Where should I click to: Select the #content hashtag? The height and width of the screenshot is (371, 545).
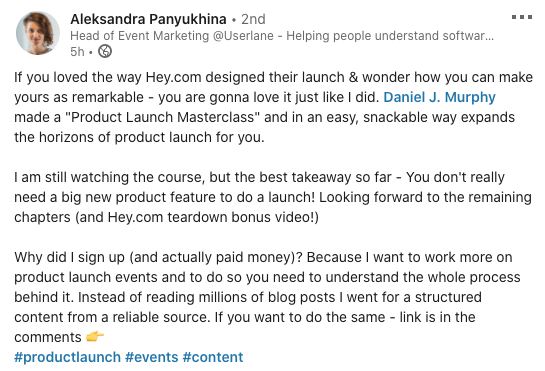click(213, 357)
